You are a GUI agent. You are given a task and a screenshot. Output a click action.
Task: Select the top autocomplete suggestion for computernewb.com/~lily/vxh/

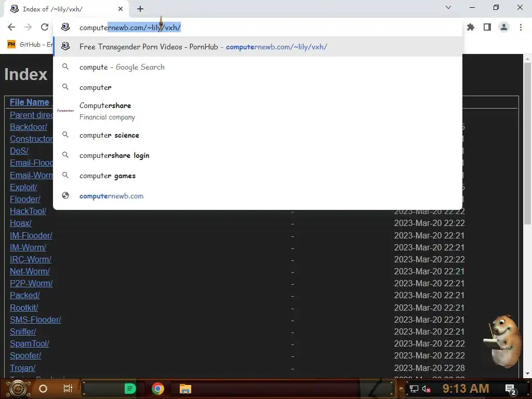258,47
